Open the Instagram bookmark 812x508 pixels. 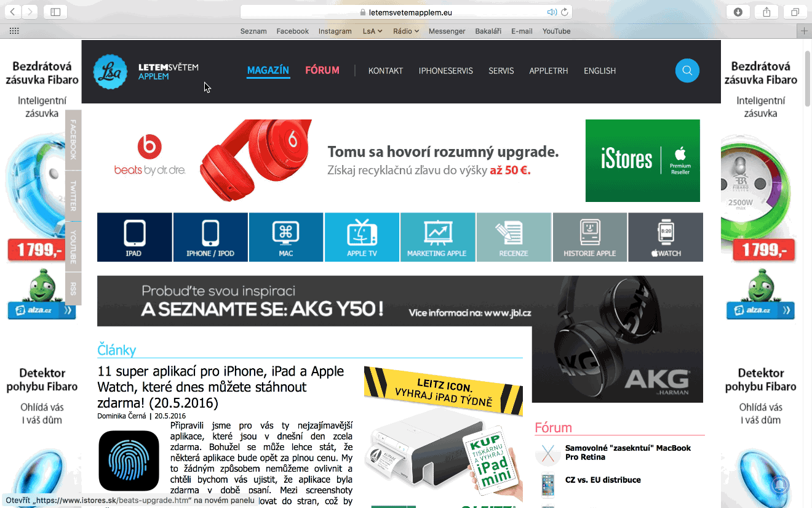[335, 31]
